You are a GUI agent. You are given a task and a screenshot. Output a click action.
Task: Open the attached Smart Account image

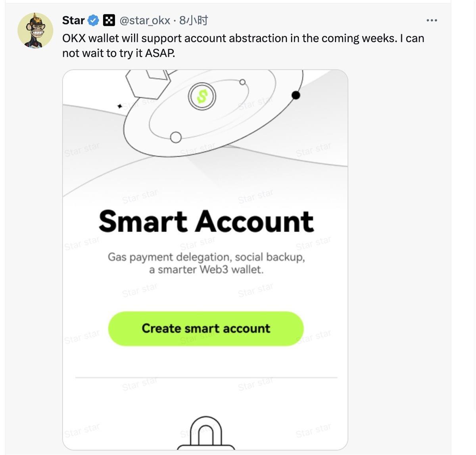205,260
